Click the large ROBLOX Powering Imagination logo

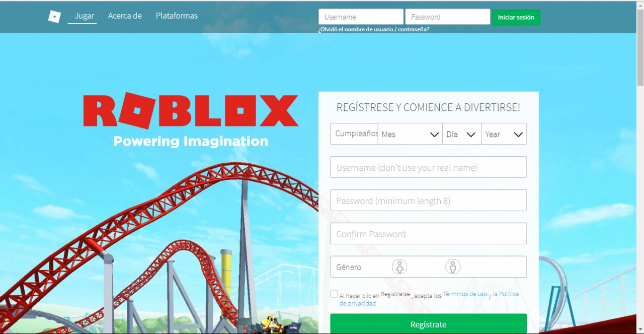[191, 119]
